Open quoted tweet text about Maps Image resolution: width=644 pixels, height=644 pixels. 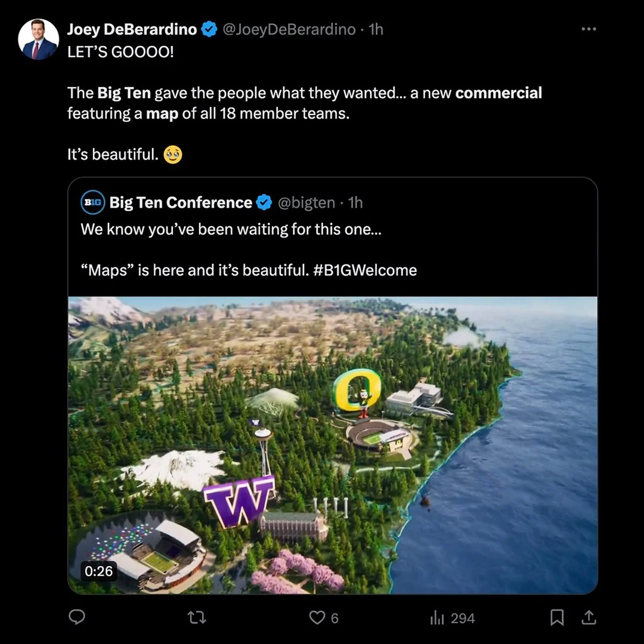[x=230, y=229]
